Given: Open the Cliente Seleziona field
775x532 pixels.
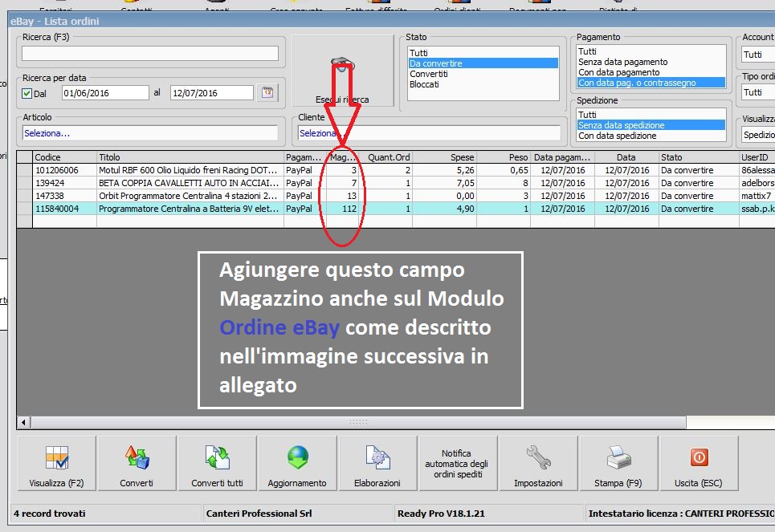Looking at the screenshot, I should pyautogui.click(x=429, y=133).
